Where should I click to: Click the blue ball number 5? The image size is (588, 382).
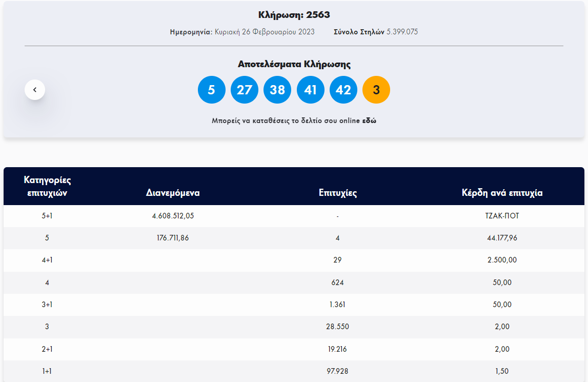(x=212, y=90)
